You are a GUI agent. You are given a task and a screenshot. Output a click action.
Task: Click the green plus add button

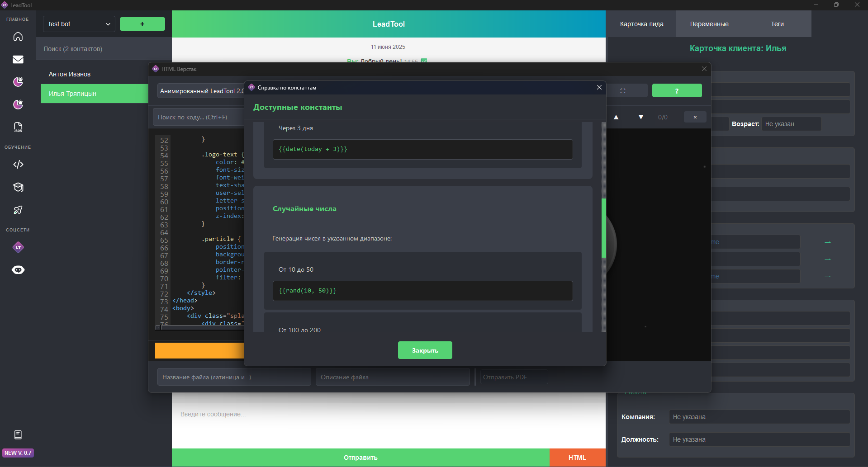coord(142,24)
